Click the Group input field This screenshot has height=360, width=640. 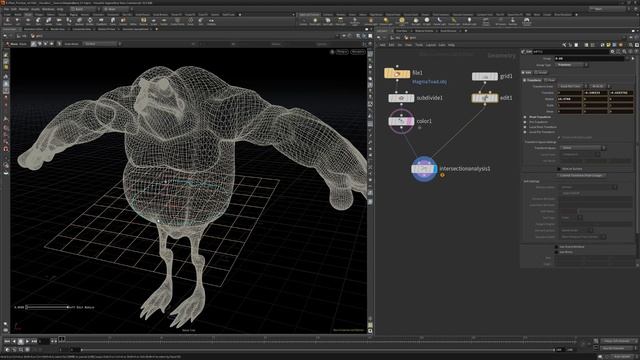(589, 59)
